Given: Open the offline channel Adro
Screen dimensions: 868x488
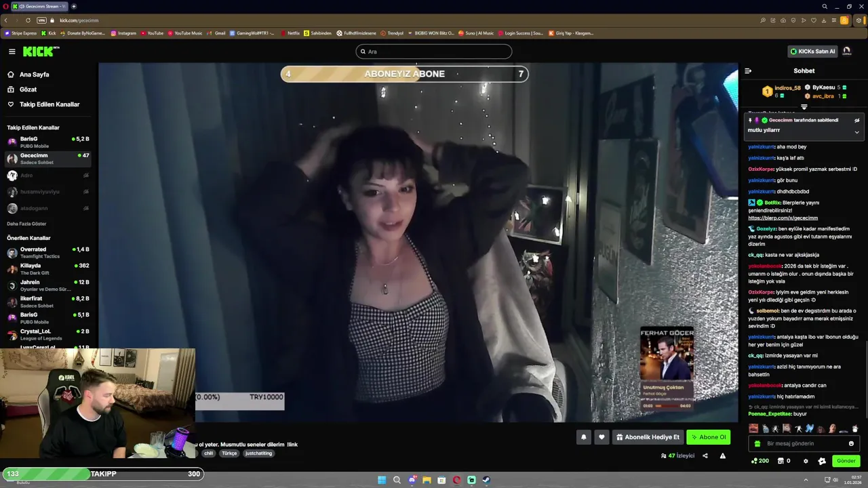Looking at the screenshot, I should coord(47,176).
